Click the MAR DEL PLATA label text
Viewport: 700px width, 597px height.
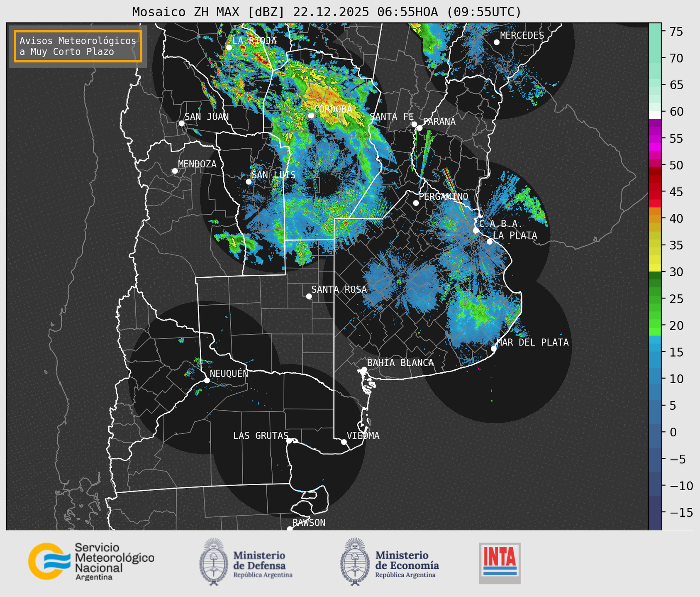(533, 343)
